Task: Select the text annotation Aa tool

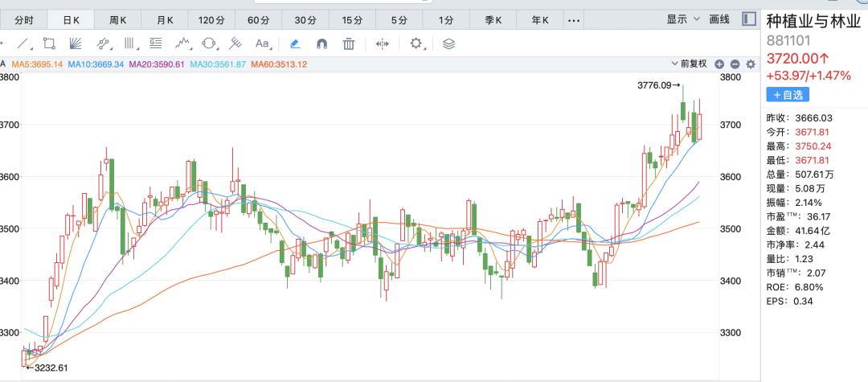Action: [262, 43]
